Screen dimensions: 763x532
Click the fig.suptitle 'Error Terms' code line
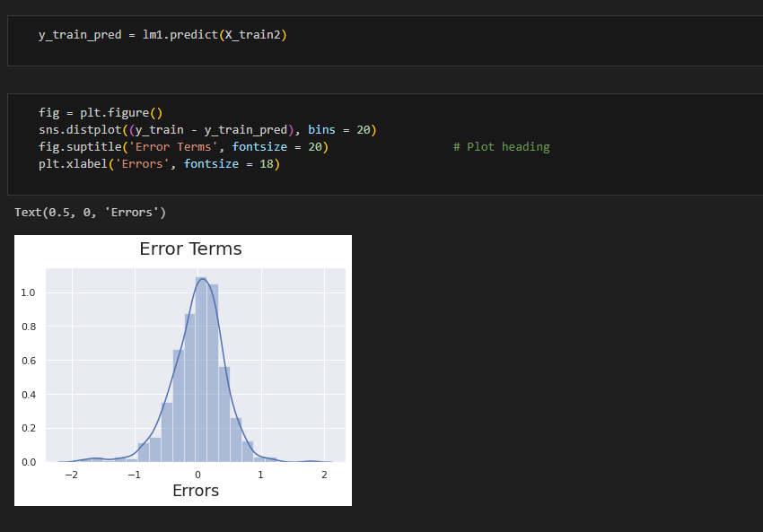(x=183, y=147)
